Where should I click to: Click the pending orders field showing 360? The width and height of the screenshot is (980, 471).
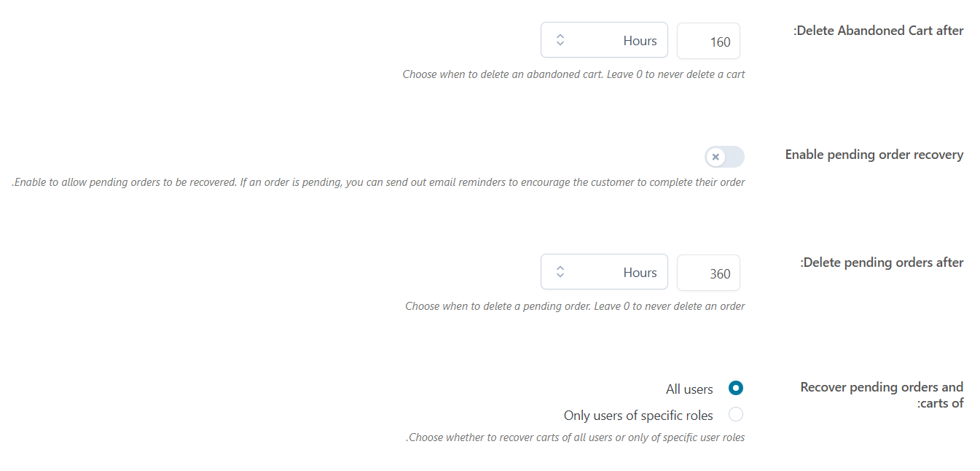[708, 273]
